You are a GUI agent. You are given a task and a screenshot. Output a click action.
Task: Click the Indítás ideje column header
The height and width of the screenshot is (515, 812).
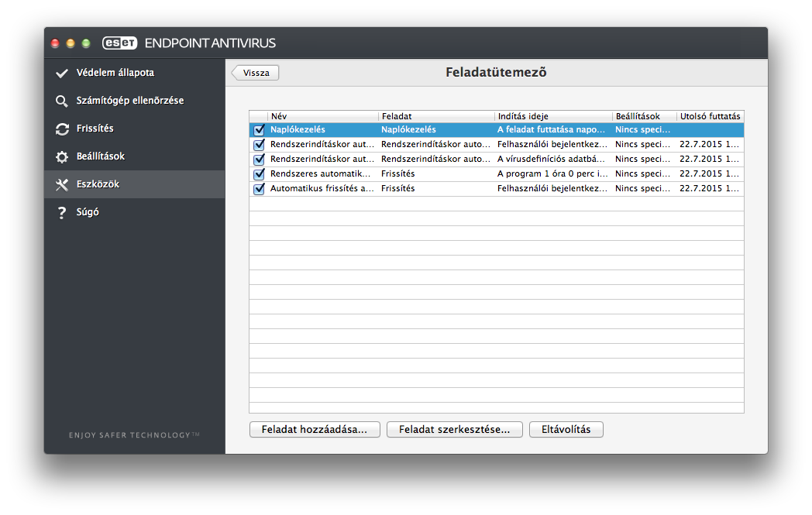click(x=553, y=116)
